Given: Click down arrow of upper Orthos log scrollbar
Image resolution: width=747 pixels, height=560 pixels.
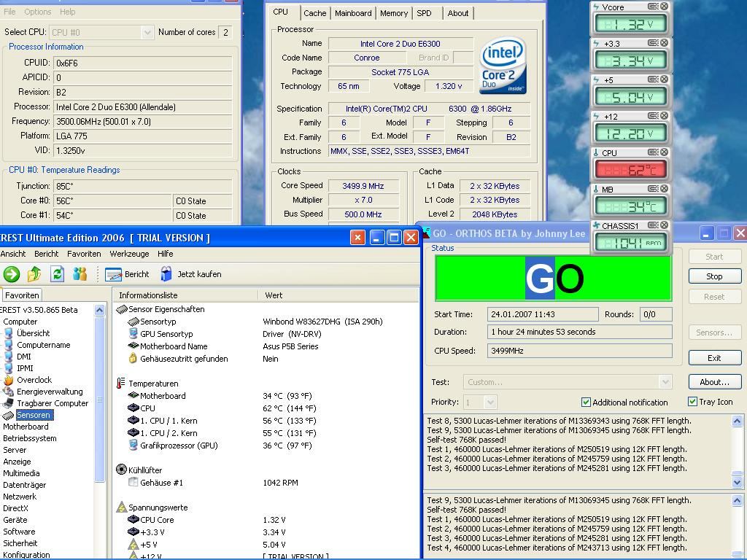Looking at the screenshot, I should tap(737, 483).
